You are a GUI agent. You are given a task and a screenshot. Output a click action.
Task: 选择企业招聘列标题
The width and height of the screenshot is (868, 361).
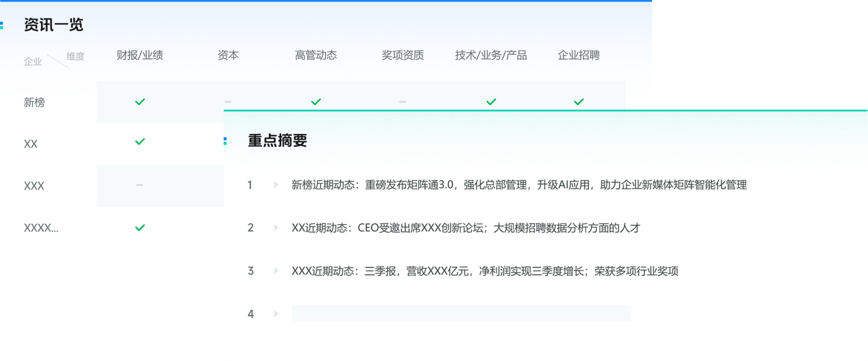tap(579, 55)
